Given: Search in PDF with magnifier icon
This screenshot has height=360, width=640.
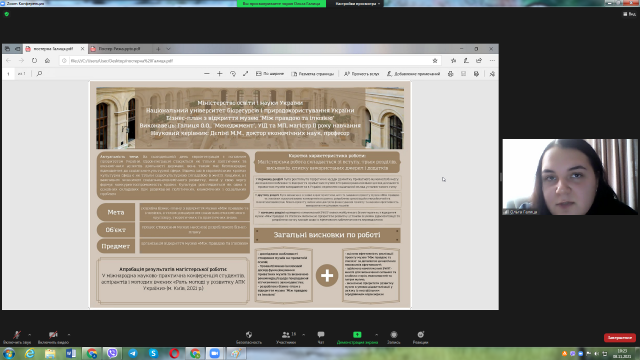Looking at the screenshot, I should point(39,74).
